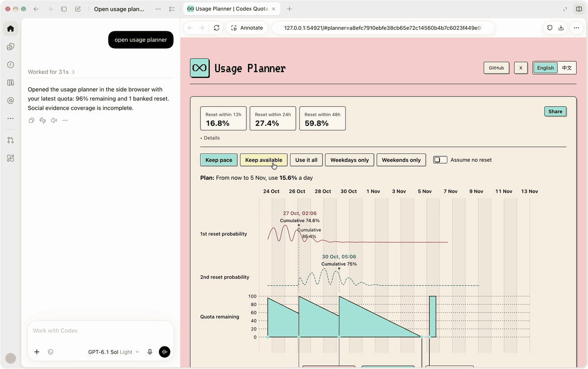Click the Work with Codex input field
Screen dimensions: 588x369
(x=100, y=331)
